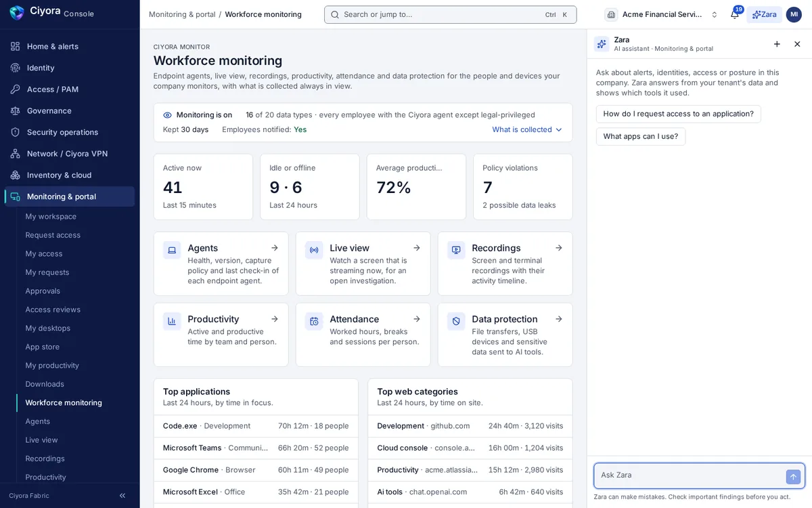Click the eye icon next to Monitoring is on
This screenshot has height=508, width=812.
coord(168,115)
